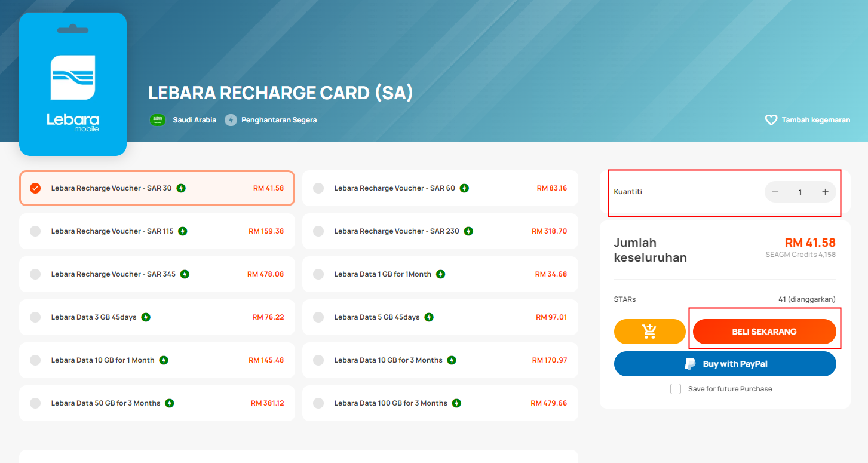The width and height of the screenshot is (868, 463).
Task: Click the RM 159.38 price text
Action: pos(266,231)
